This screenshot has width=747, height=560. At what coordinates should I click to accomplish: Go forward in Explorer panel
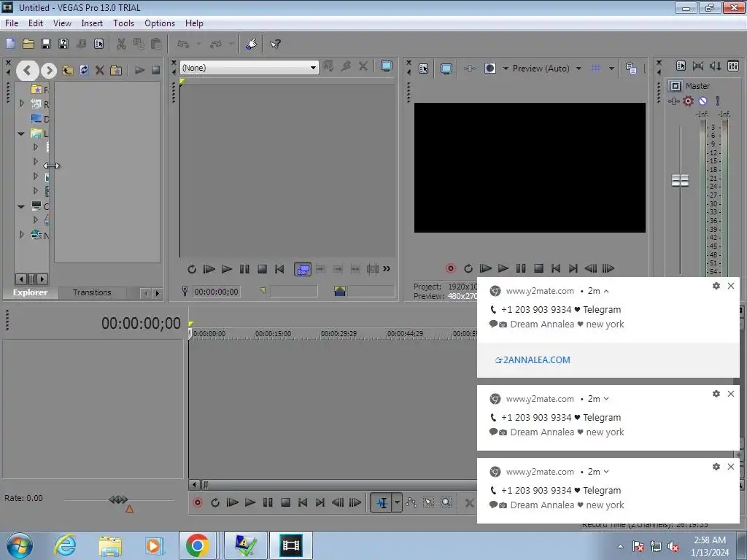click(x=49, y=71)
